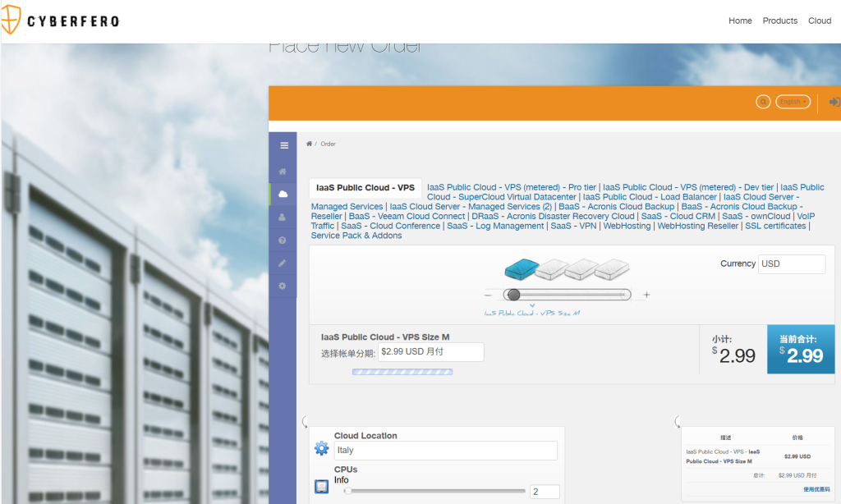Click the 当前合计 blue total price box
Screen dimensions: 841x504
click(x=801, y=349)
